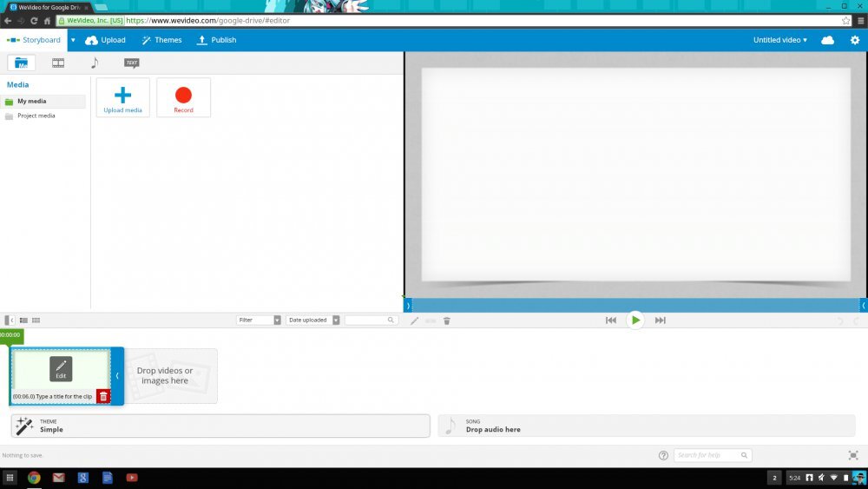Skip to the previous clip
This screenshot has height=489, width=868.
coord(611,320)
